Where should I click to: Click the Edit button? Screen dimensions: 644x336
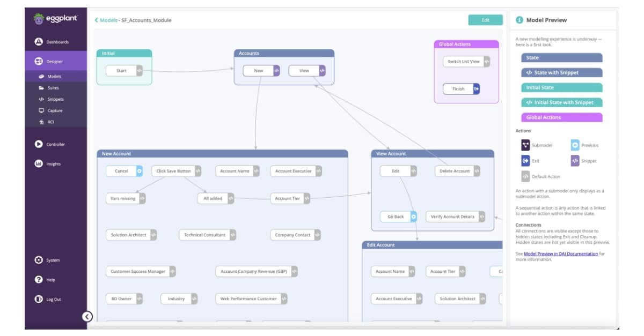point(485,20)
